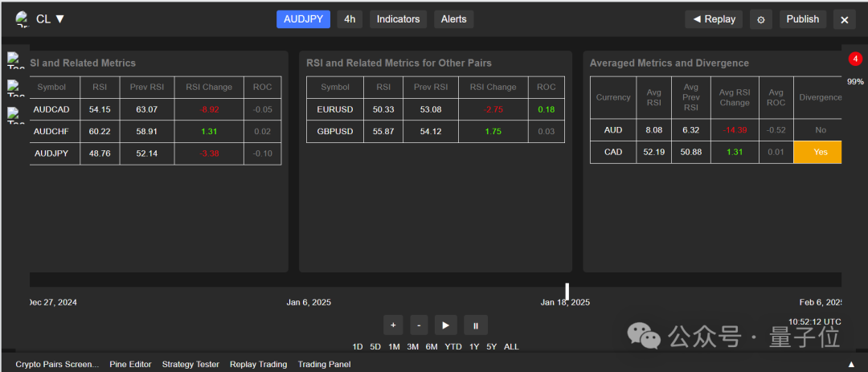The image size is (868, 372).
Task: Select the 4h timeframe button
Action: click(x=350, y=19)
